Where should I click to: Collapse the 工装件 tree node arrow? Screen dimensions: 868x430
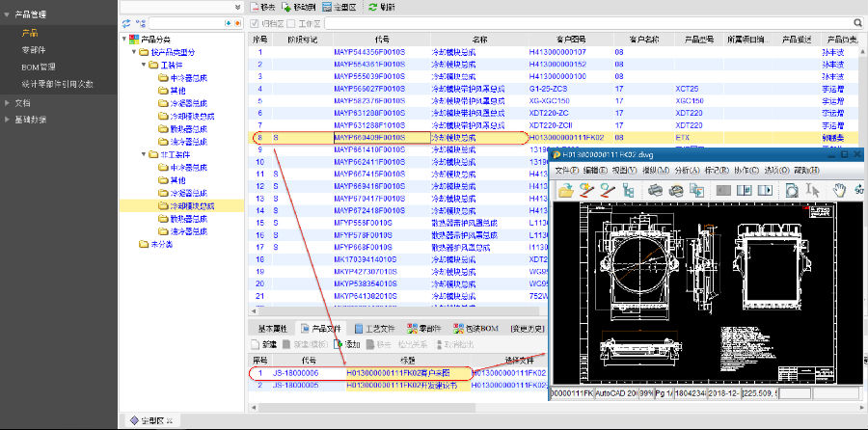coord(144,65)
